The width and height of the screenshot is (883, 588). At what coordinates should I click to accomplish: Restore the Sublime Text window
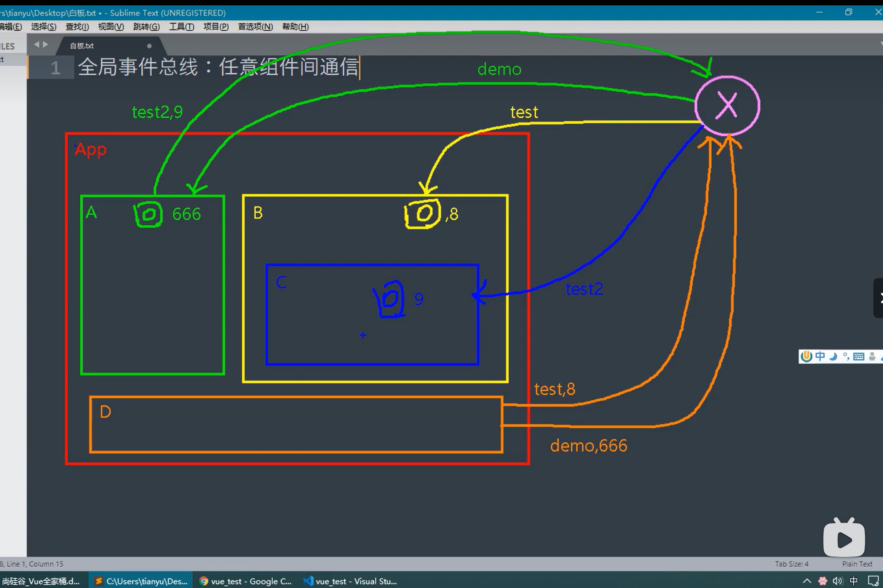848,12
